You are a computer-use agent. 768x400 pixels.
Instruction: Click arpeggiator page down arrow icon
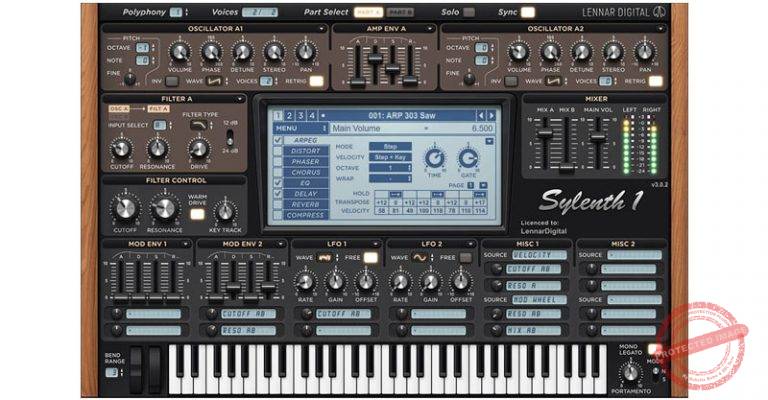tap(483, 186)
